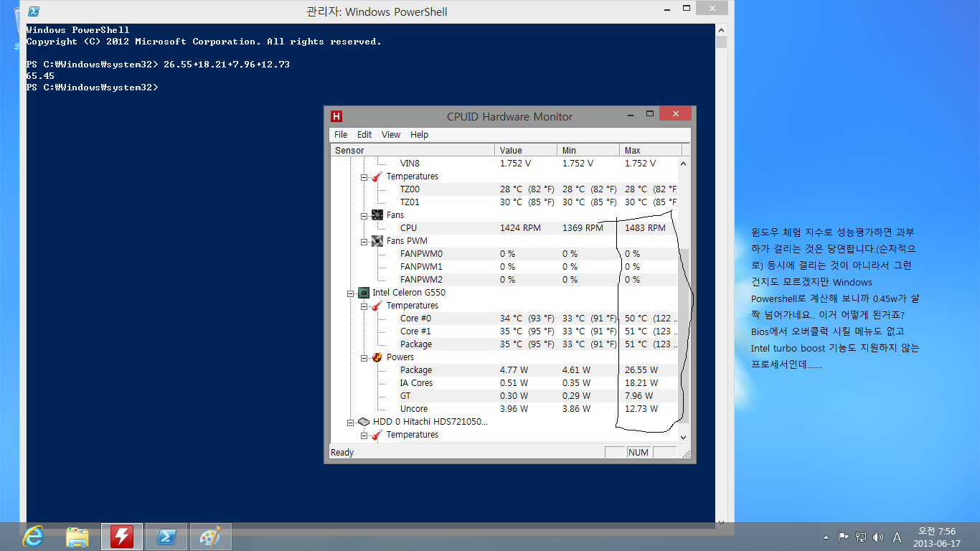Click the PowerShell prompt line after 65.45
The image size is (980, 551).
pos(92,88)
